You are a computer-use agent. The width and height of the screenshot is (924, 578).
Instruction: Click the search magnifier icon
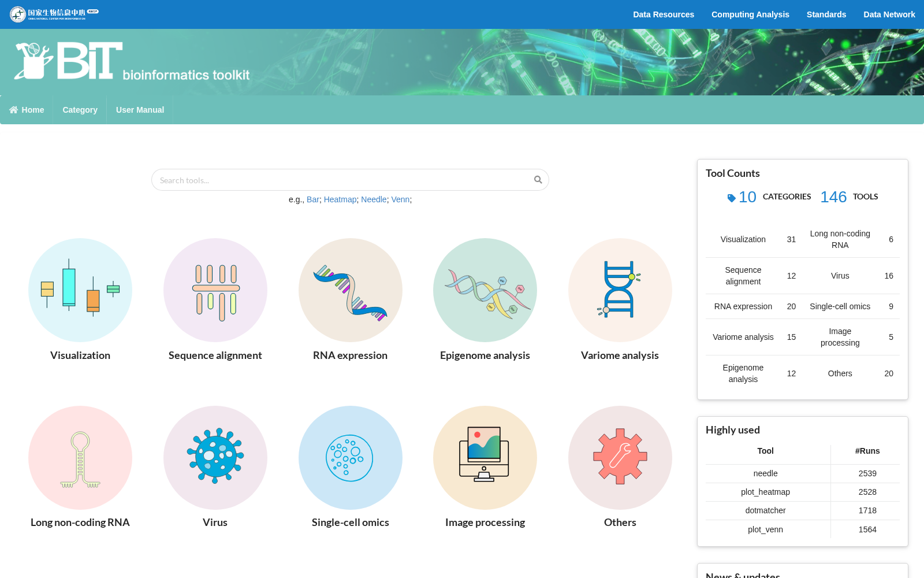538,180
